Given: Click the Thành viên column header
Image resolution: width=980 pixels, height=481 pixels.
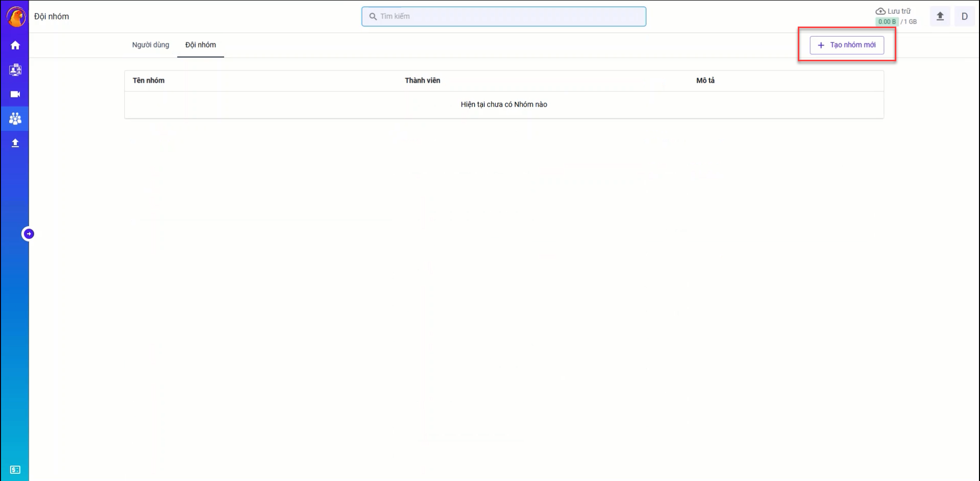Looking at the screenshot, I should [423, 81].
